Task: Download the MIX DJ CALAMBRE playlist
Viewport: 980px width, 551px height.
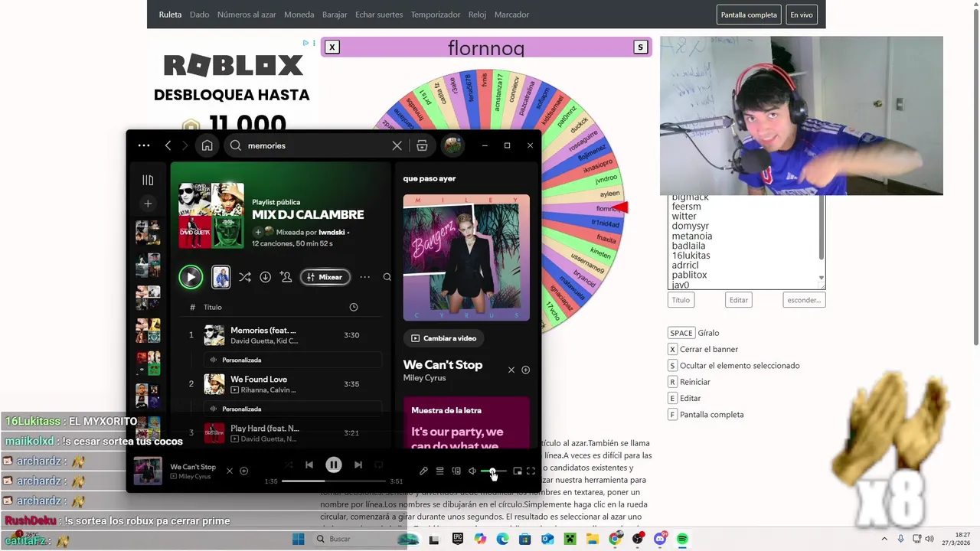Action: click(265, 277)
